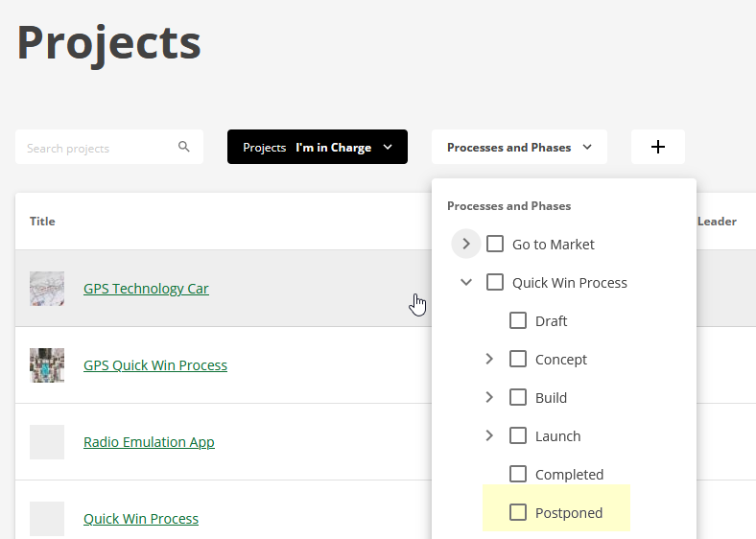756x539 pixels.
Task: Click the plus add filter button
Action: point(658,147)
